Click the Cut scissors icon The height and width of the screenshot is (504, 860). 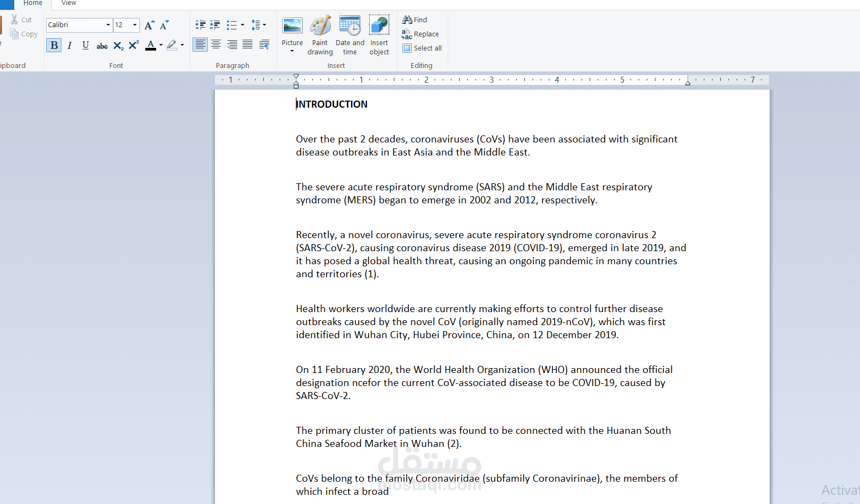14,20
